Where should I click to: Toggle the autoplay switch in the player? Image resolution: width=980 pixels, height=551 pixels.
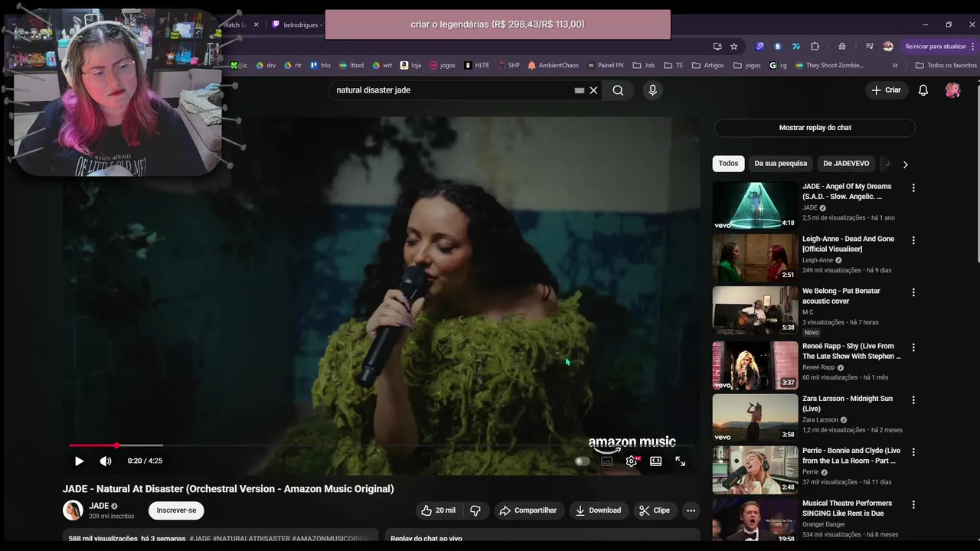pos(582,461)
